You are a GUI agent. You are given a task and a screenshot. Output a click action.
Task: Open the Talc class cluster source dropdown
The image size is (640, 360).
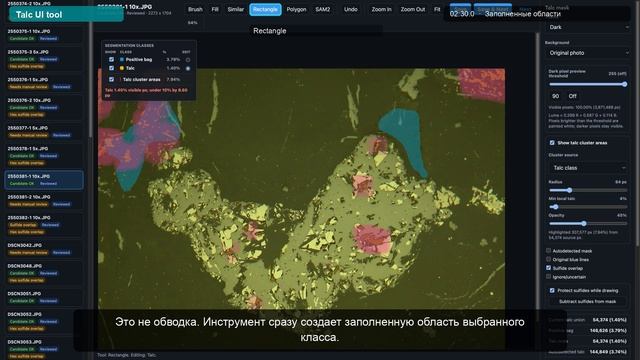click(588, 168)
